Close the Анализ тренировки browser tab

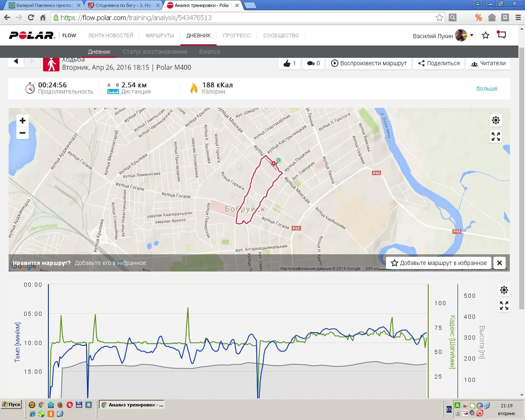[x=237, y=5]
